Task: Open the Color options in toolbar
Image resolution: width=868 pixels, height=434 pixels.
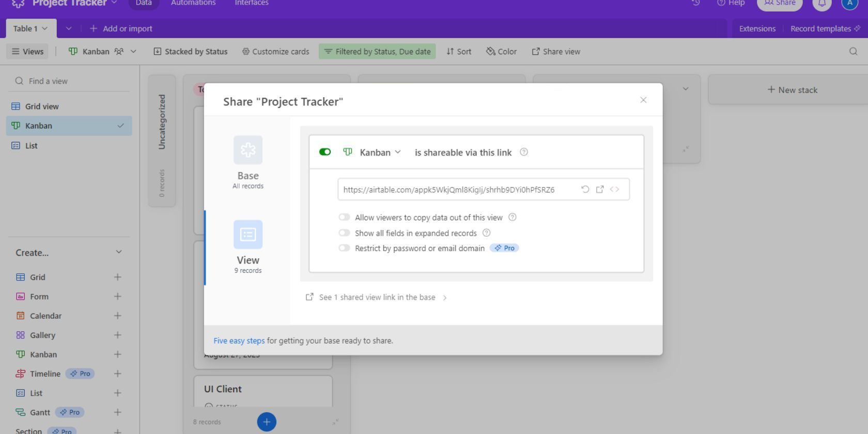Action: click(501, 52)
